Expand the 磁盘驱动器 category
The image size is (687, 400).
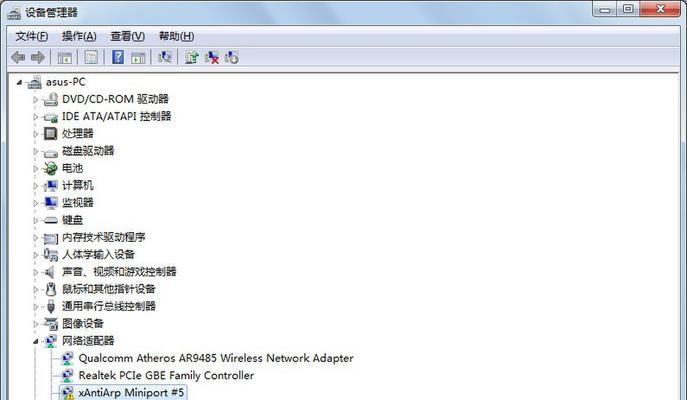(x=36, y=151)
